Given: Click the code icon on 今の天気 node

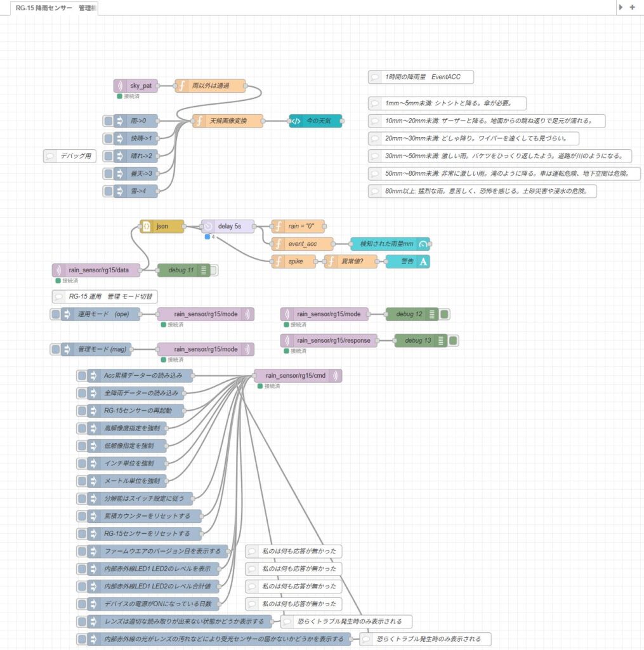Looking at the screenshot, I should [x=296, y=121].
